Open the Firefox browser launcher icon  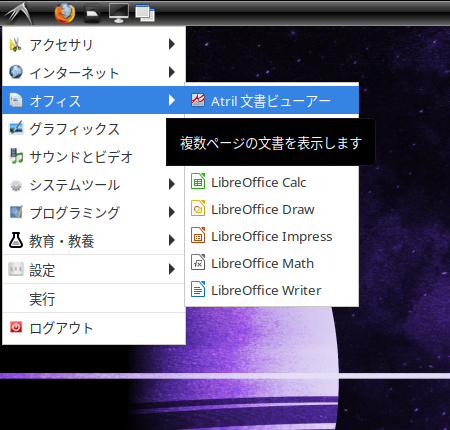65,13
